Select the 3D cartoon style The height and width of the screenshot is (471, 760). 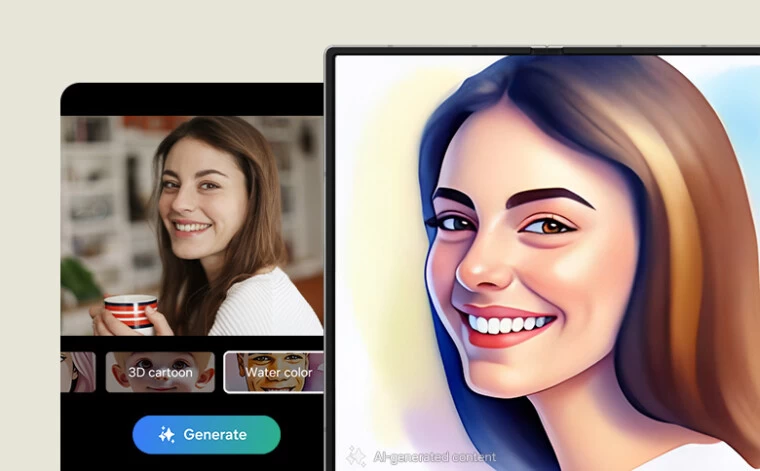(160, 372)
